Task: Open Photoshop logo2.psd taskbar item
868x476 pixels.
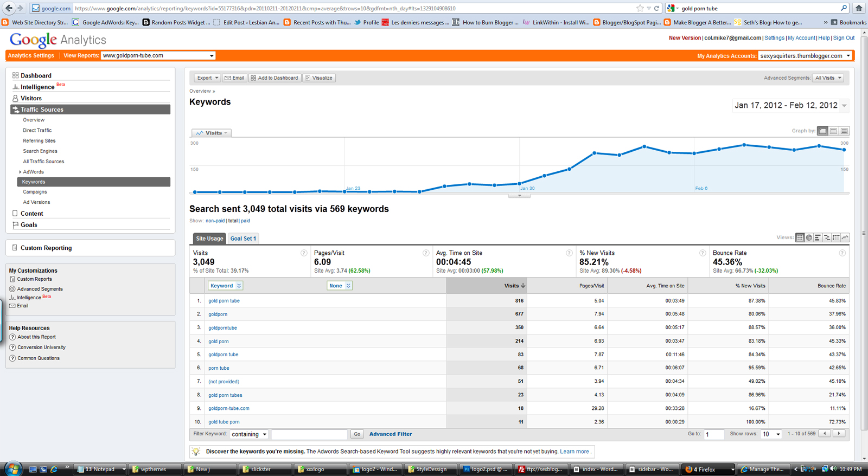Action: (484, 469)
